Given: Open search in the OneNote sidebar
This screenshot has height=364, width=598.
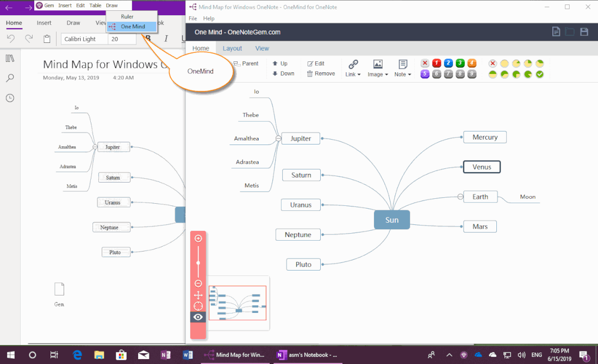Looking at the screenshot, I should click(10, 78).
